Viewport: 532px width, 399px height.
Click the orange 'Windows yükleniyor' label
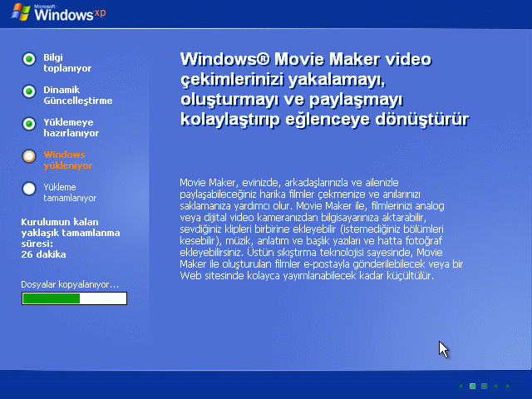click(67, 160)
